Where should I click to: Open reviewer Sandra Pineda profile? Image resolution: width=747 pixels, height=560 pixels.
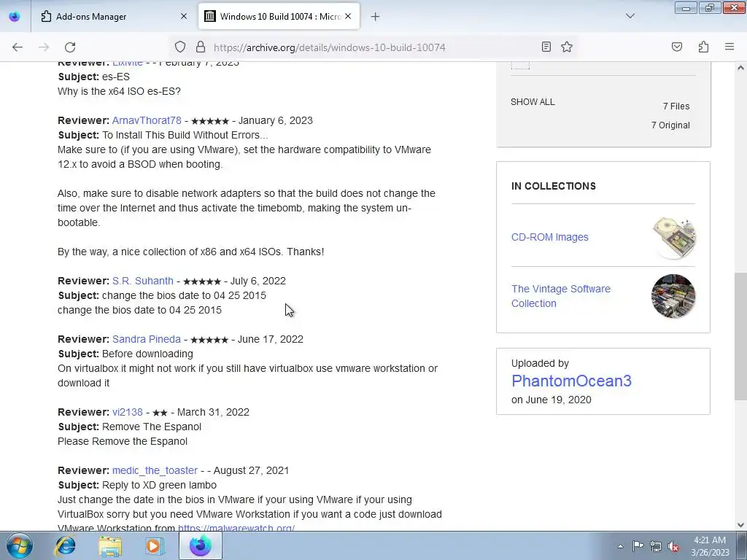[x=146, y=339]
